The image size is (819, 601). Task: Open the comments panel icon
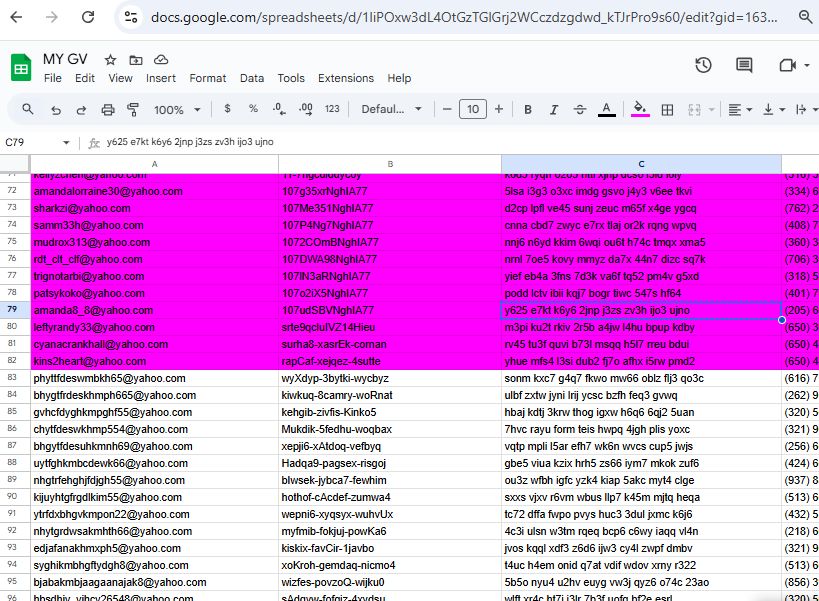coord(744,65)
